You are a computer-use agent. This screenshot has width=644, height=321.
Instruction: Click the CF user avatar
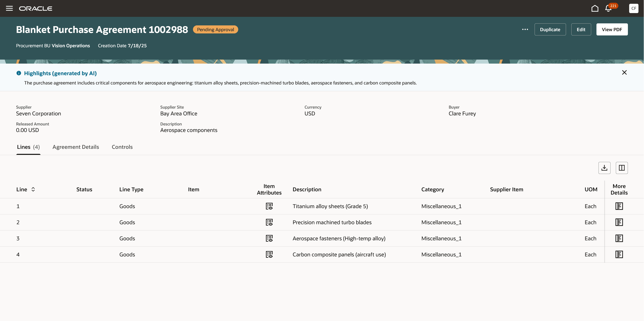click(x=633, y=8)
